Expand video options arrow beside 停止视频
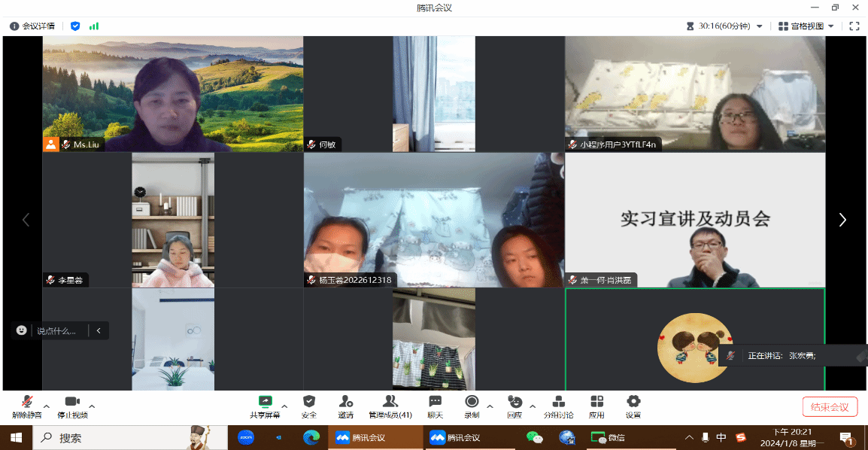 92,406
